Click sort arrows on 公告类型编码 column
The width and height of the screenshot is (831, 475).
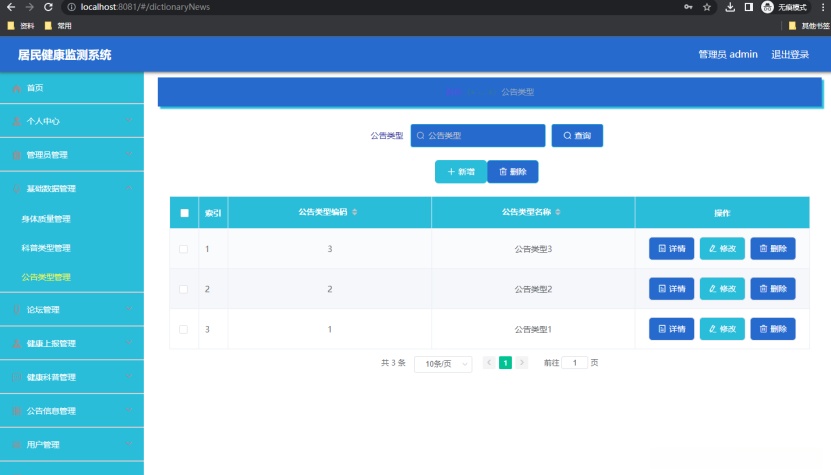coord(355,212)
